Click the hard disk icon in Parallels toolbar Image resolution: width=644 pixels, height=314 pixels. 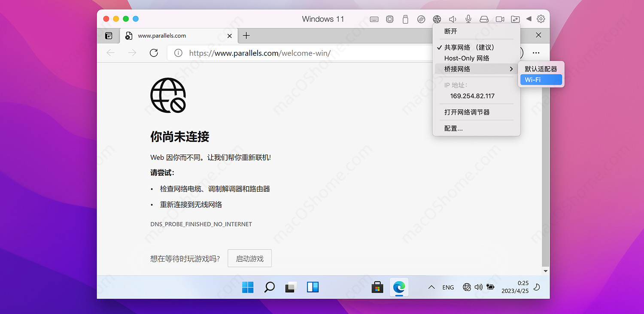tap(484, 19)
